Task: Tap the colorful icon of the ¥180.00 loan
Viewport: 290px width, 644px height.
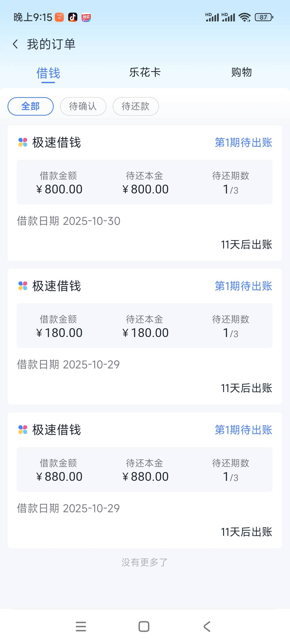Action: (x=23, y=286)
